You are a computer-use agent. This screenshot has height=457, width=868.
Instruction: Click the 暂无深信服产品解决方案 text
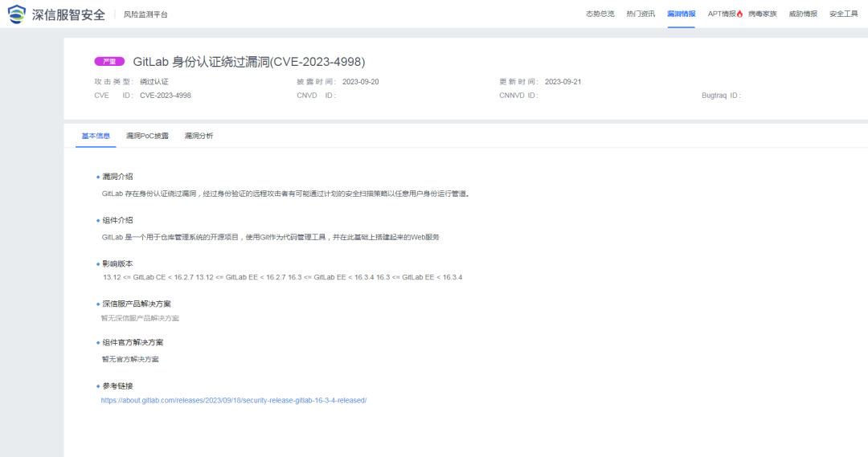(x=140, y=318)
